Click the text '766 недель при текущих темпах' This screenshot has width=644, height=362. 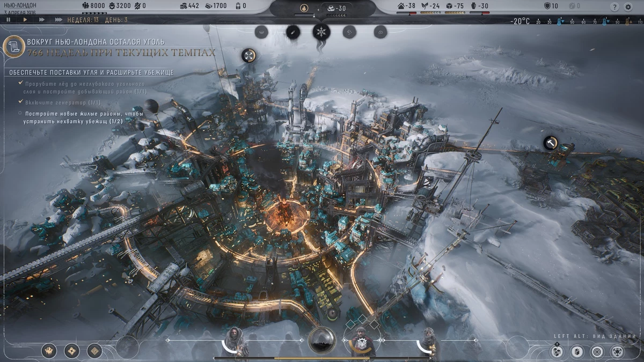tap(121, 53)
